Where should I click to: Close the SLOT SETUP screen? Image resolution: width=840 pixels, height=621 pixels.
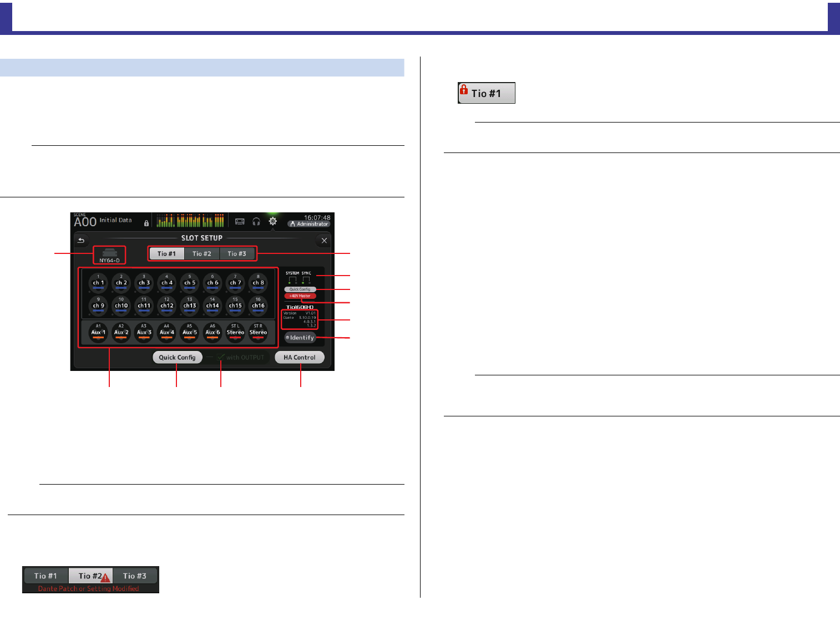click(x=324, y=241)
